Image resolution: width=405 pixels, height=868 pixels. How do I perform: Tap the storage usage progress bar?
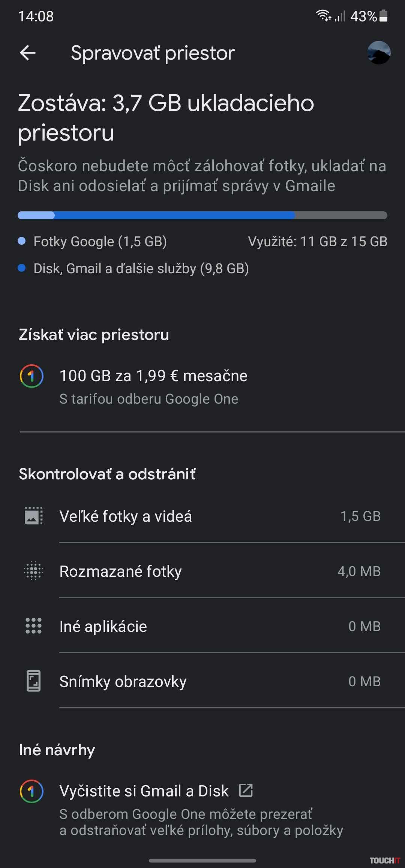coord(202,215)
